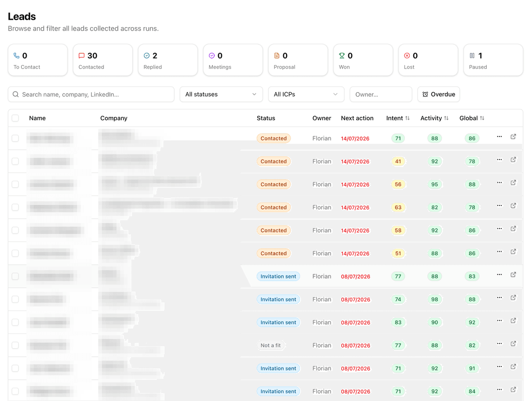Open the external link for the intent 58 lead

pyautogui.click(x=513, y=229)
